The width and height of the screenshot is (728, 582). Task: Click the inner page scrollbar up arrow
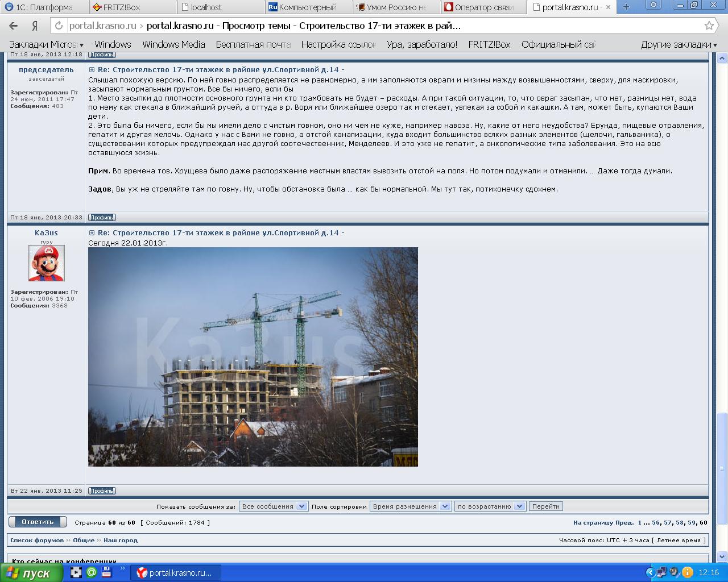click(722, 58)
